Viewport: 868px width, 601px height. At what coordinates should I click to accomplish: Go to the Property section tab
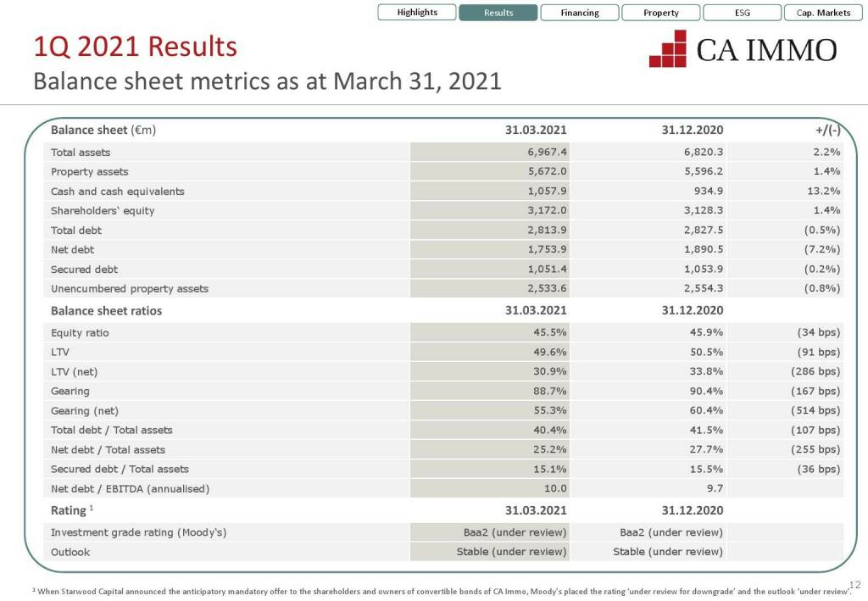point(661,13)
